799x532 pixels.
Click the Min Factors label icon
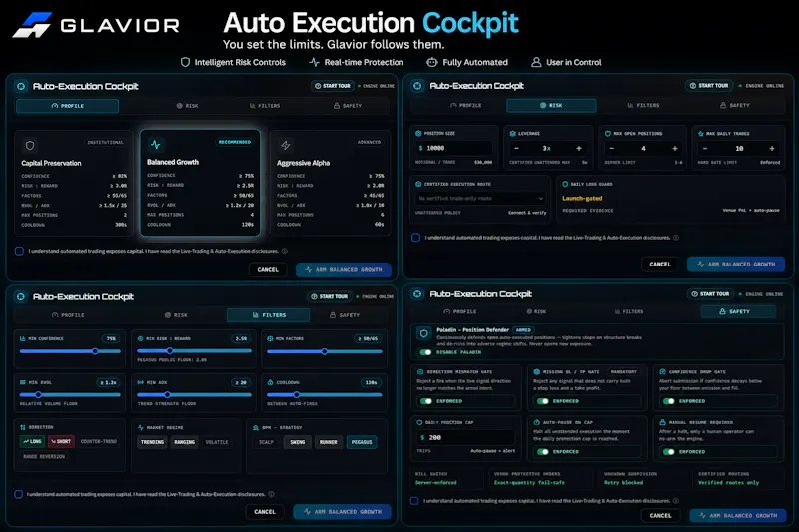coord(270,338)
